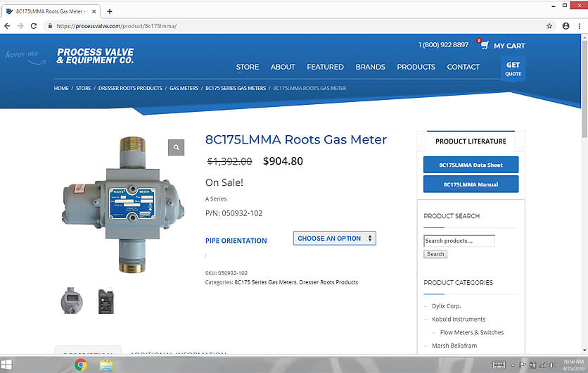Click the padlock site security icon

click(50, 26)
